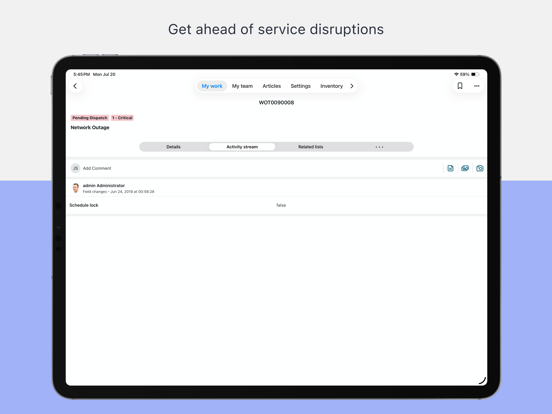
Task: Attach a photo from the gallery
Action: click(x=465, y=168)
